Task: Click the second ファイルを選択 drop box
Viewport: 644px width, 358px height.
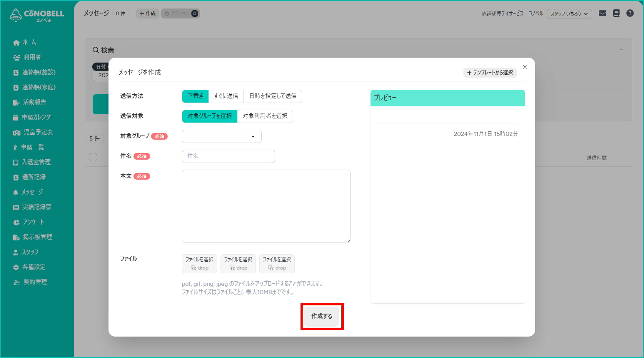Action: click(x=238, y=264)
